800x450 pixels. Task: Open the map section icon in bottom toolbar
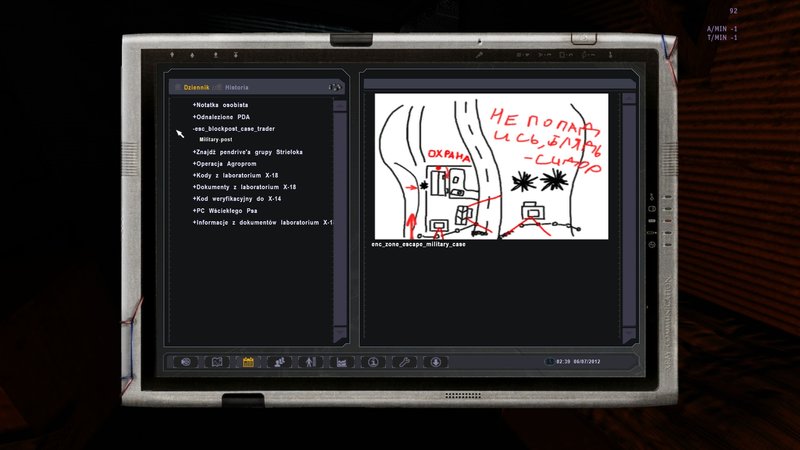[215, 362]
